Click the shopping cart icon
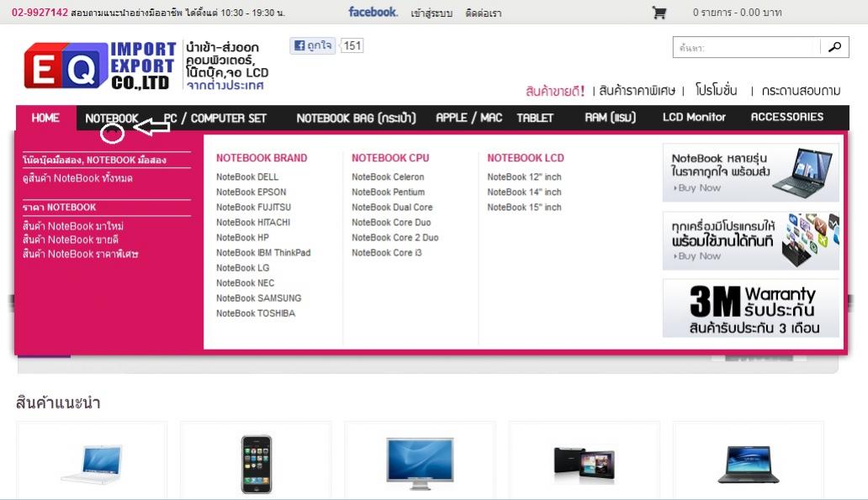Viewport: 868px width, 500px height. [x=659, y=13]
